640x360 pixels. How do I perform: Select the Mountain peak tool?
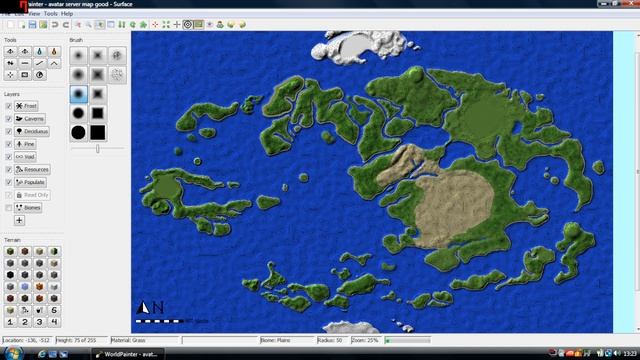tap(54, 63)
